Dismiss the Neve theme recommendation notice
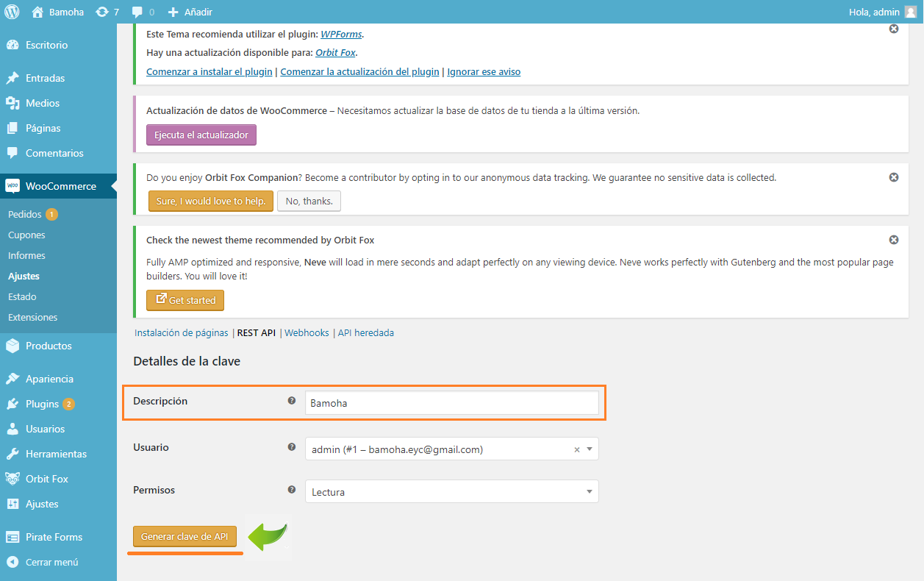This screenshot has width=924, height=581. (894, 240)
